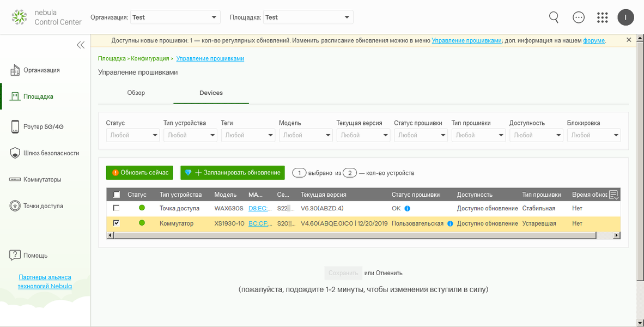
Task: Open the user profile avatar
Action: click(x=625, y=17)
